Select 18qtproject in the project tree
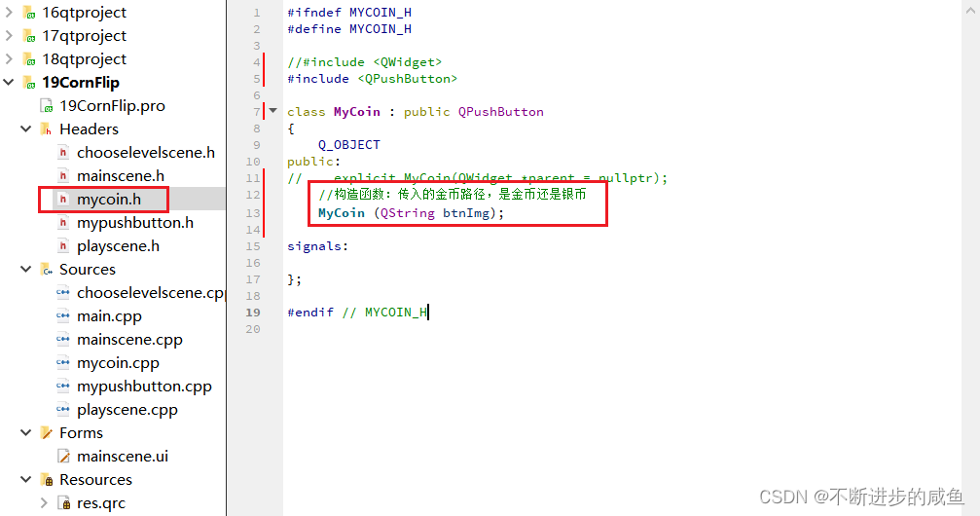This screenshot has width=980, height=516. 85,58
